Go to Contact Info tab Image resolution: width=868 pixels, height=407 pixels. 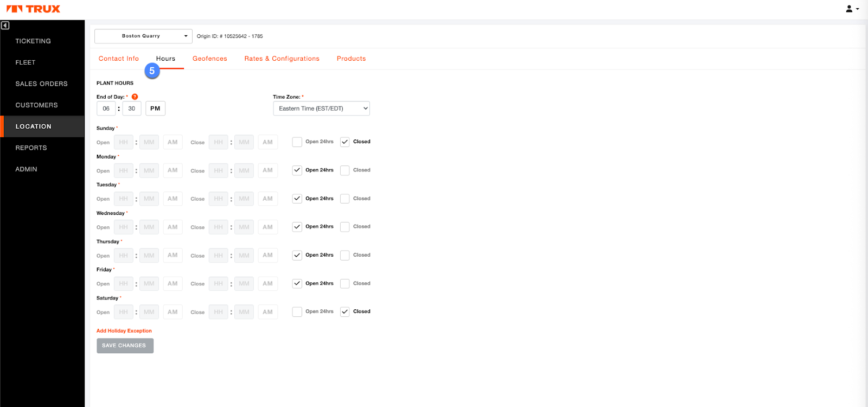(x=118, y=59)
